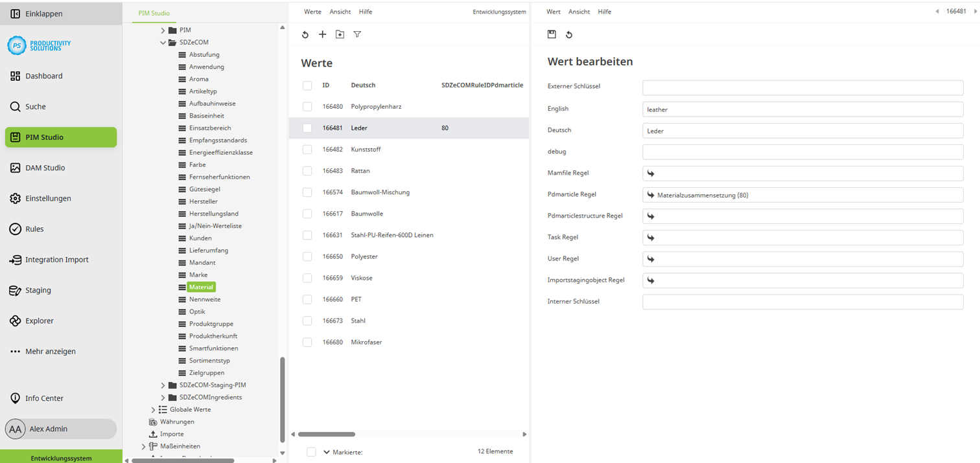Open DAM Studio from the sidebar

(x=45, y=168)
